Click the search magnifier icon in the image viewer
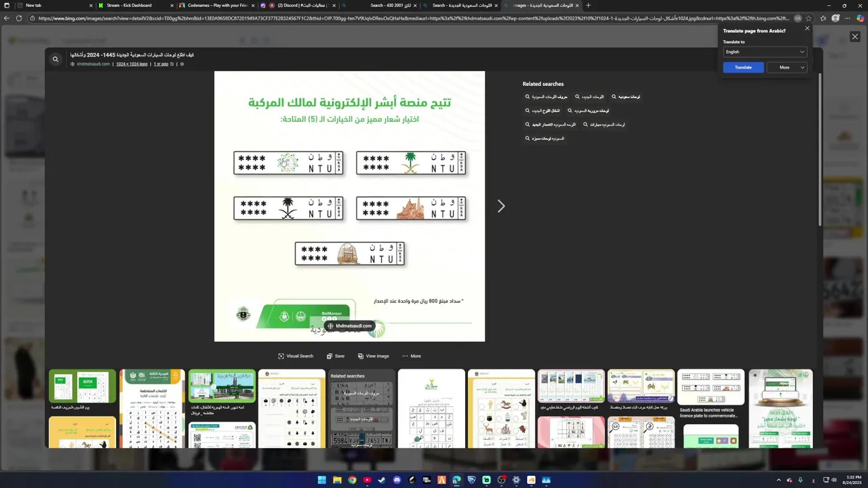This screenshot has width=868, height=488. click(56, 59)
